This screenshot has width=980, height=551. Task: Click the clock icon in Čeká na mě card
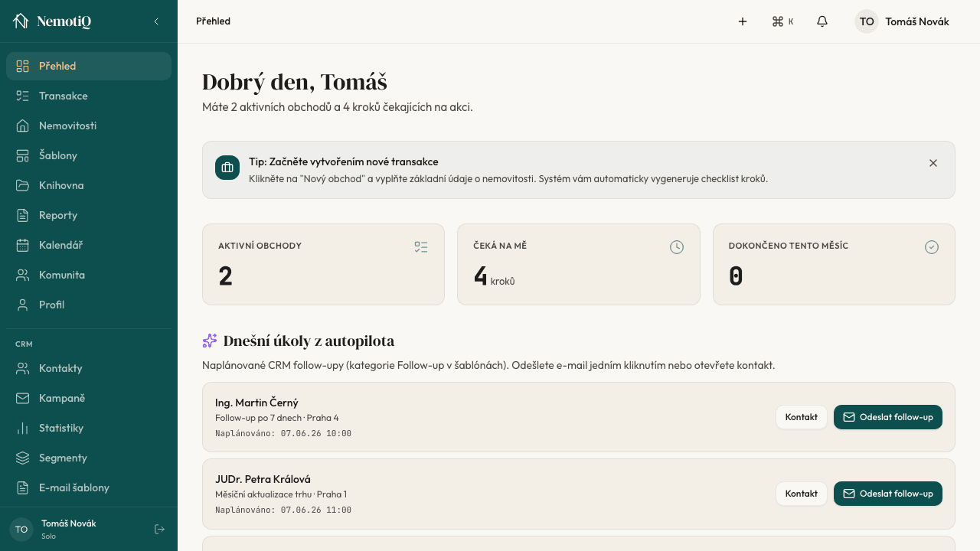coord(677,246)
